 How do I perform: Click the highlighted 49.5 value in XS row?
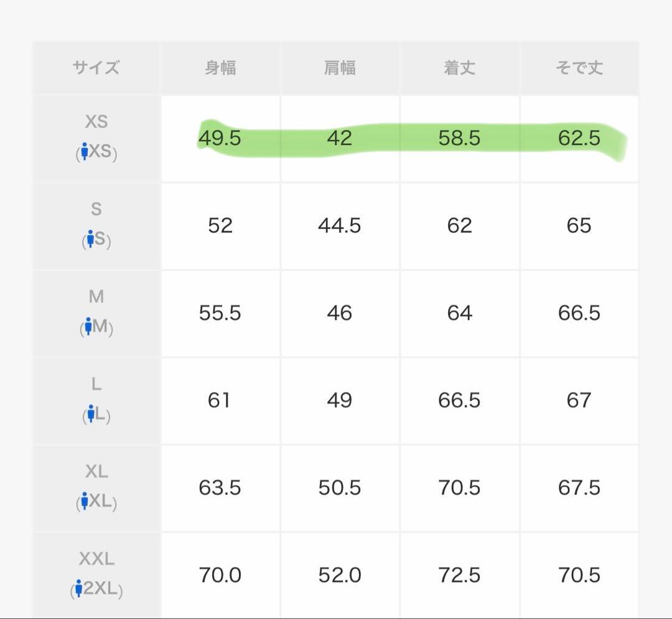point(220,138)
